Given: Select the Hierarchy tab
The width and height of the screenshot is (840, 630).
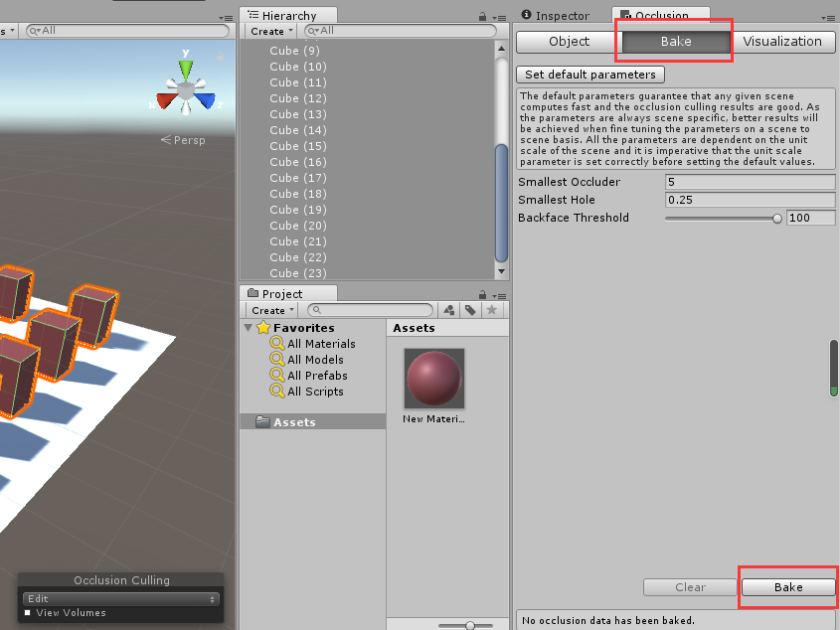Looking at the screenshot, I should click(288, 15).
